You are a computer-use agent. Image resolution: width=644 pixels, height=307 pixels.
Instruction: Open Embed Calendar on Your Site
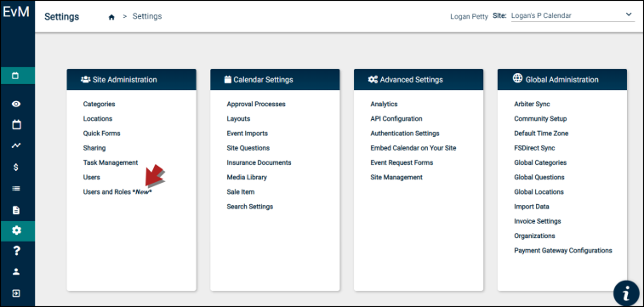[x=413, y=148]
